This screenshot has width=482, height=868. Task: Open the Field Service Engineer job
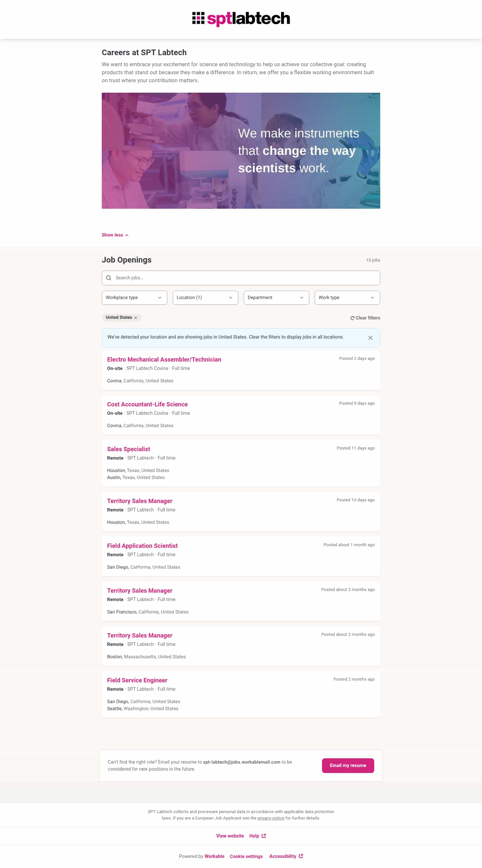coord(137,680)
